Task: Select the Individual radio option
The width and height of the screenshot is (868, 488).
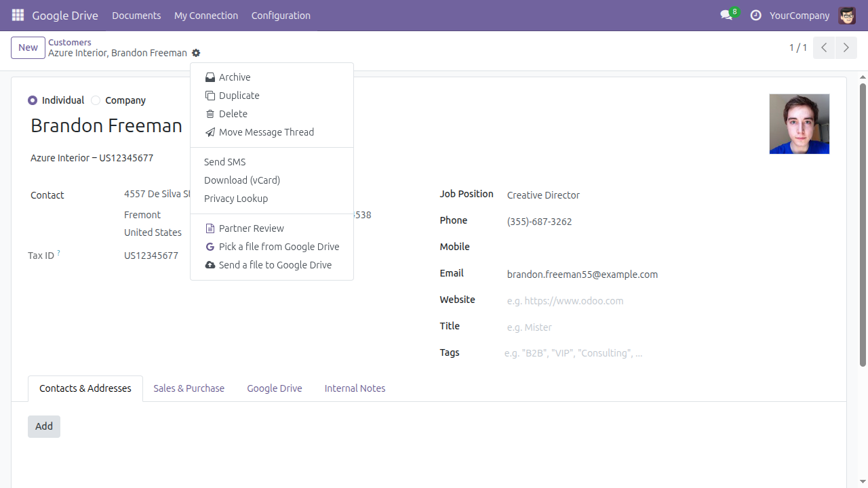Action: [x=33, y=100]
